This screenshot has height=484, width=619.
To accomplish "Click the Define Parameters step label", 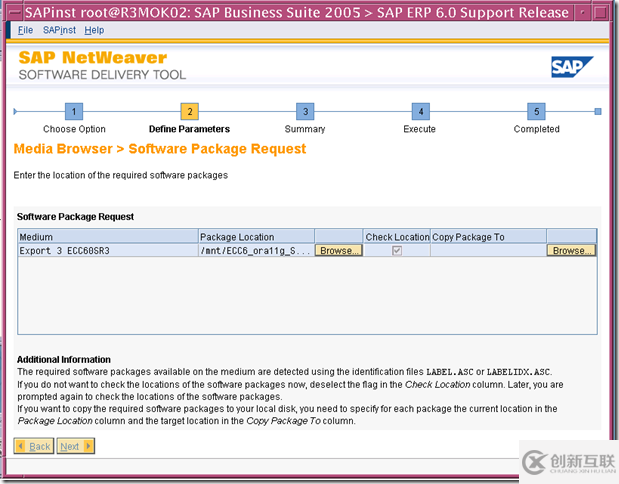I will coord(189,129).
